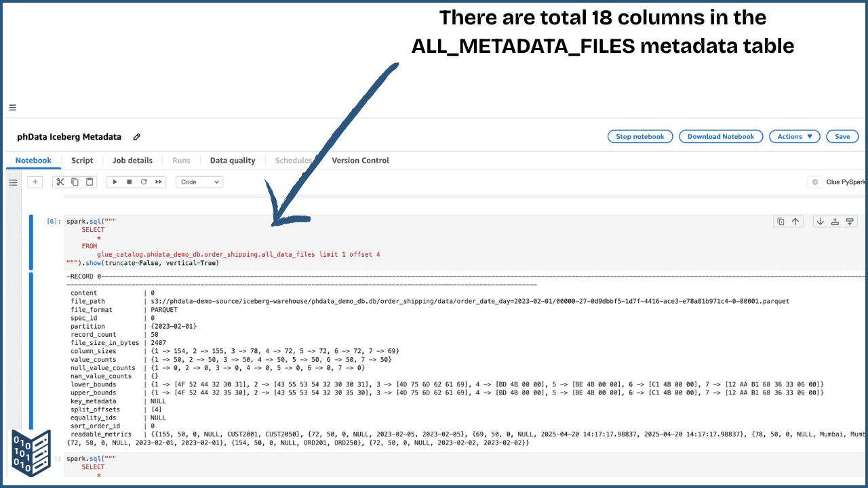Switch to the Script tab
The height and width of the screenshot is (488, 868).
pyautogui.click(x=82, y=161)
